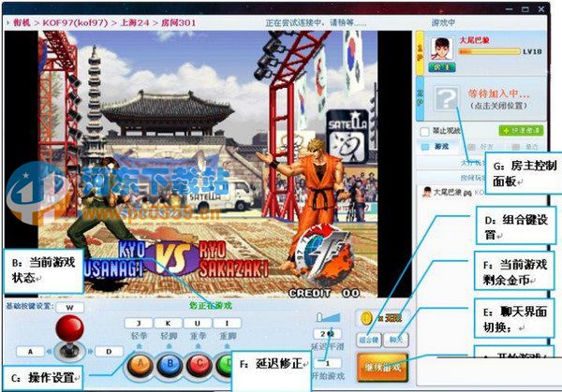Image resolution: width=562 pixels, height=392 pixels.
Task: Click the 聊天 button
Action: [396, 340]
